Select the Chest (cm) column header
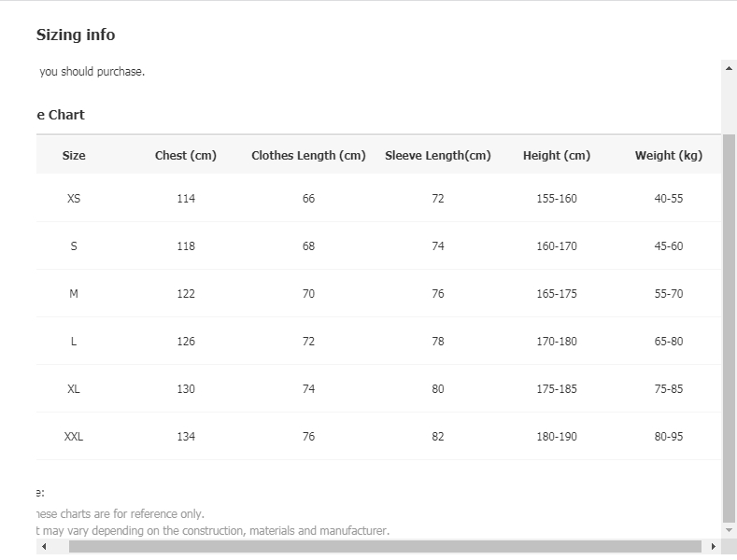The width and height of the screenshot is (737, 560). coord(186,156)
